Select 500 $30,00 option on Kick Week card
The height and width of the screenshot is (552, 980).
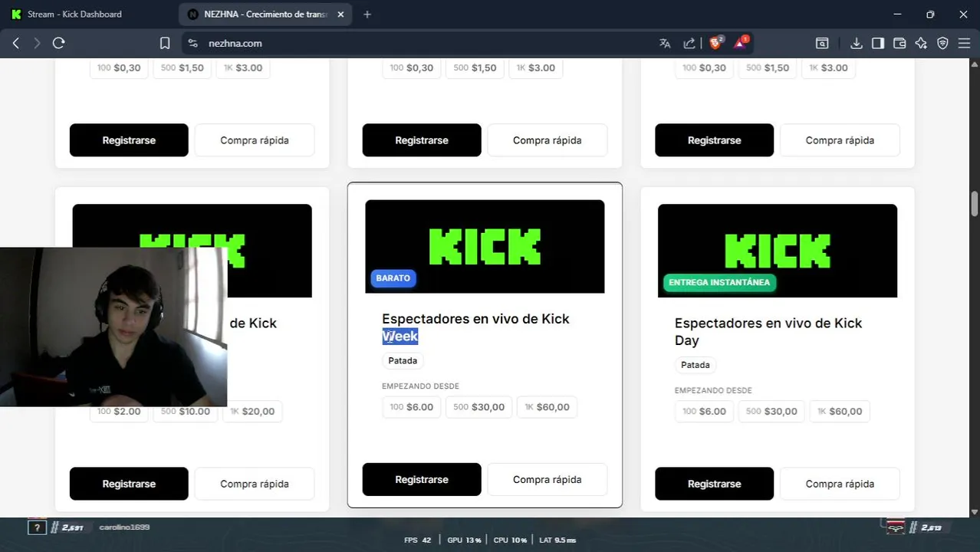click(478, 407)
